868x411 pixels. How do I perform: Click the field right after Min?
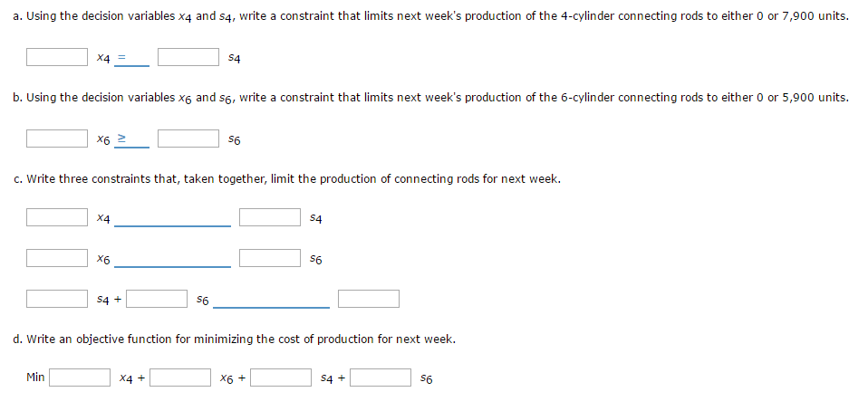tap(80, 378)
